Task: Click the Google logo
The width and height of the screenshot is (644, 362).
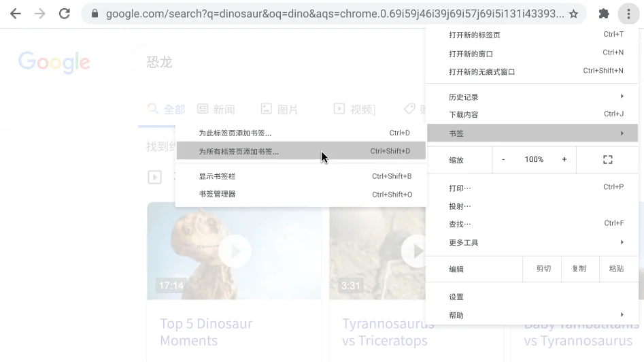Action: [54, 62]
